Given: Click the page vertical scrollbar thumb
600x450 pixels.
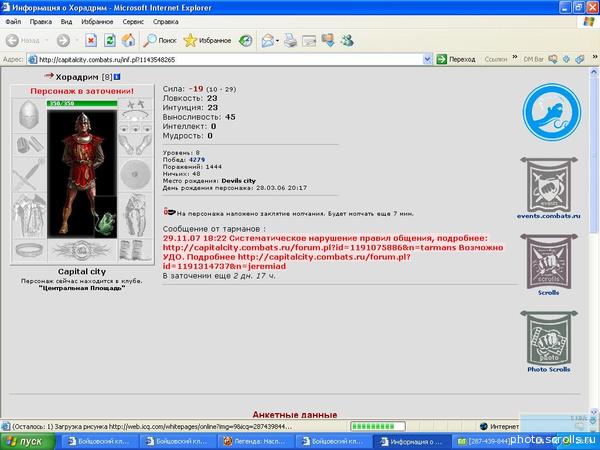Looking at the screenshot, I should coord(593,155).
